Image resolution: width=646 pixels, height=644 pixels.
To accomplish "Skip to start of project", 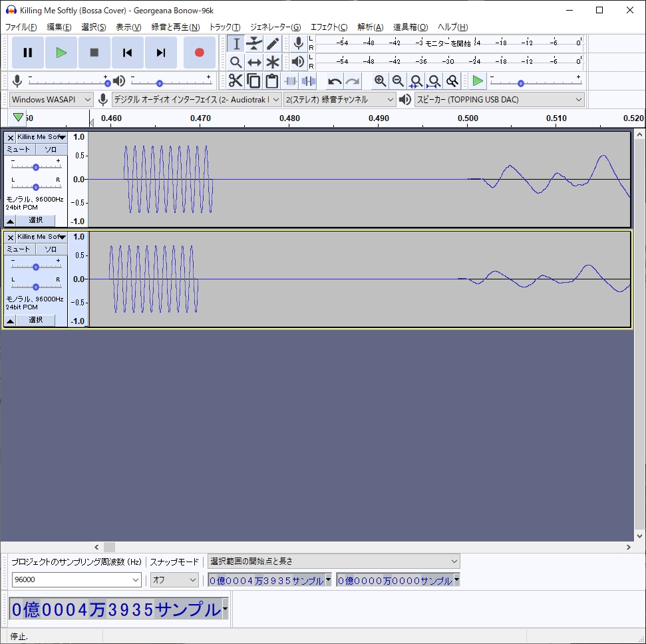I will (128, 53).
